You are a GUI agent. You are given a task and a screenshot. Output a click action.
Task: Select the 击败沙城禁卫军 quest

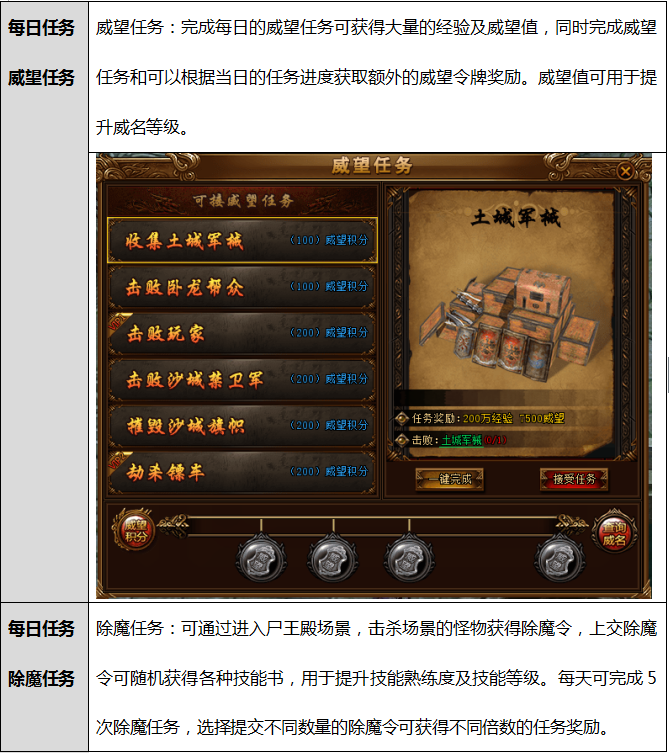242,379
